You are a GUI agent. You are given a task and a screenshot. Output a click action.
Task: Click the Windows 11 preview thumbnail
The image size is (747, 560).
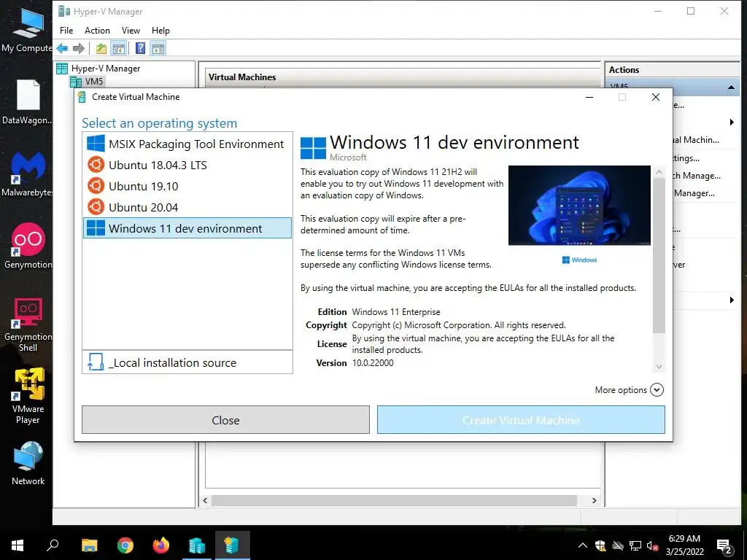pos(579,205)
